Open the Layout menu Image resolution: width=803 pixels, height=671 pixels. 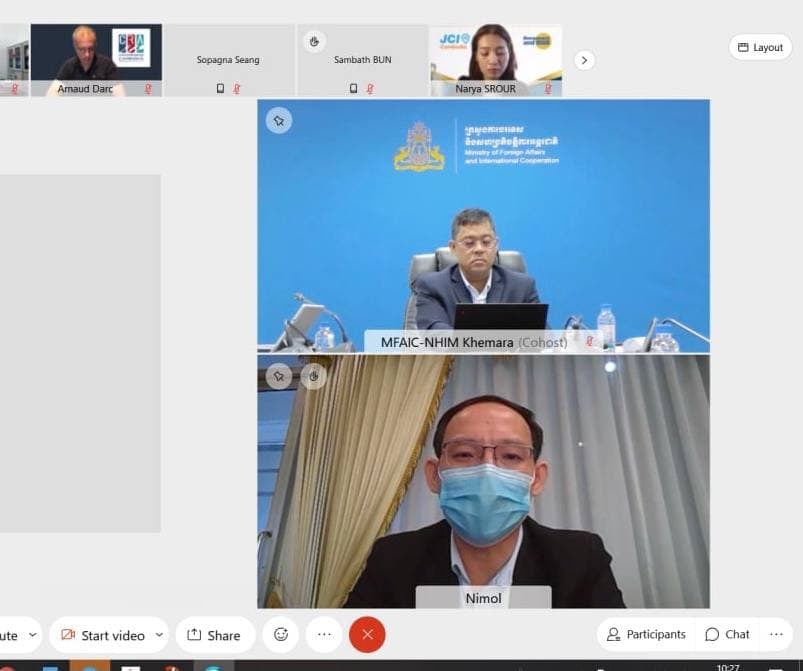point(760,47)
